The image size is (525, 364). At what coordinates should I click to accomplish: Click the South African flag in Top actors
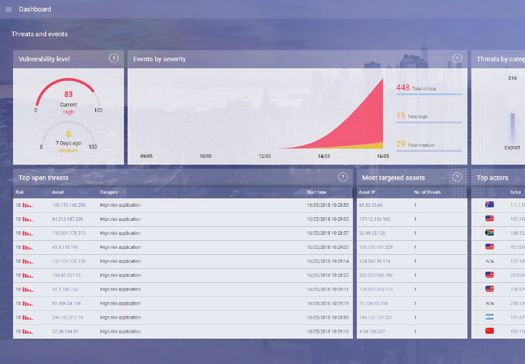(x=490, y=232)
